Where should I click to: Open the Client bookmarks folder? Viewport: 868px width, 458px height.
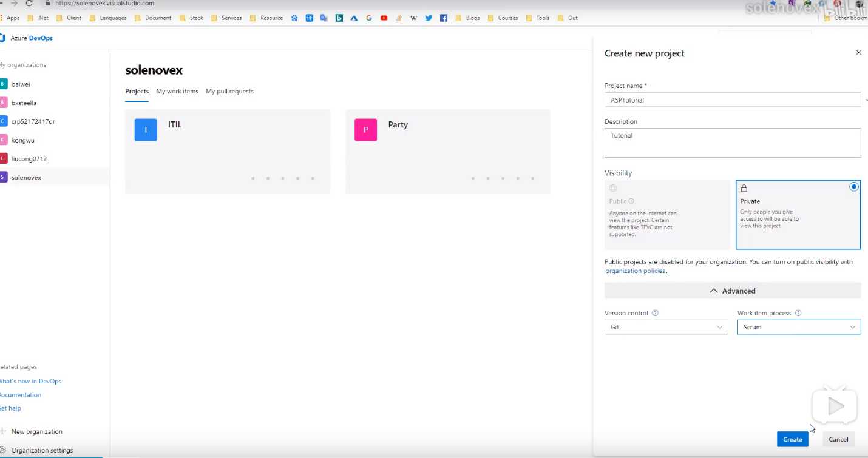point(69,18)
